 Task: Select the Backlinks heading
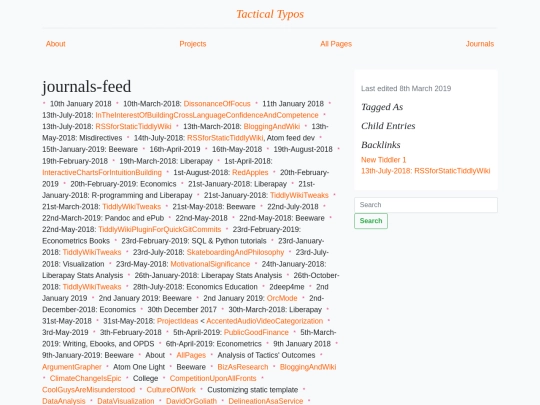(x=381, y=145)
